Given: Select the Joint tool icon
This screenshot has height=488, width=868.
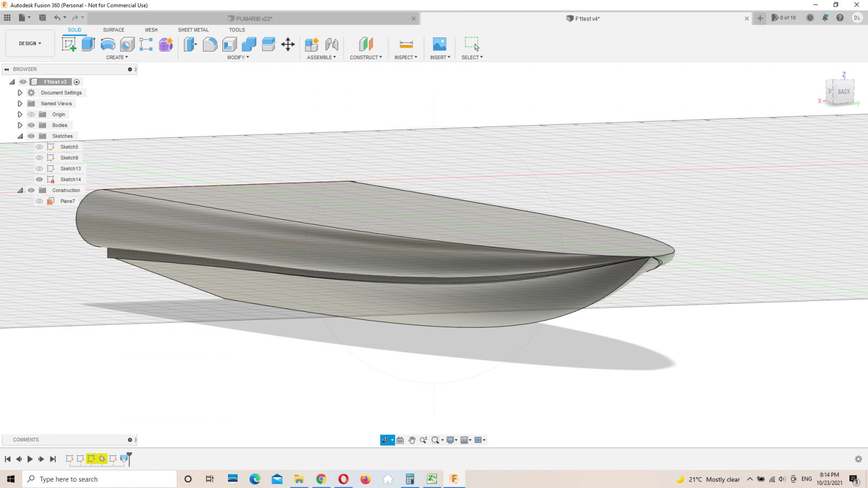Looking at the screenshot, I should point(332,44).
